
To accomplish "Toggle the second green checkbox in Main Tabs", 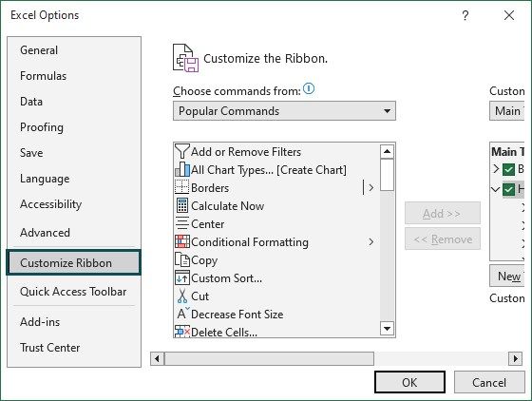I will [x=508, y=189].
